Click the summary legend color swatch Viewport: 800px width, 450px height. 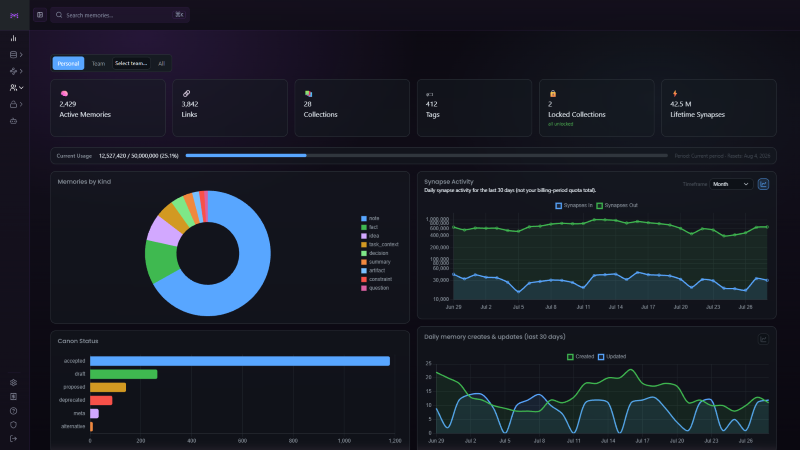coord(364,262)
